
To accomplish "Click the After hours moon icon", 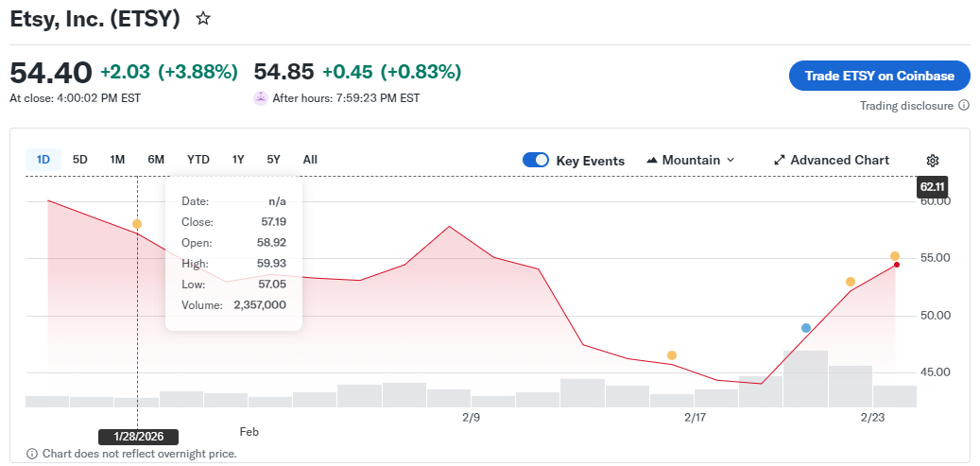I will point(261,98).
